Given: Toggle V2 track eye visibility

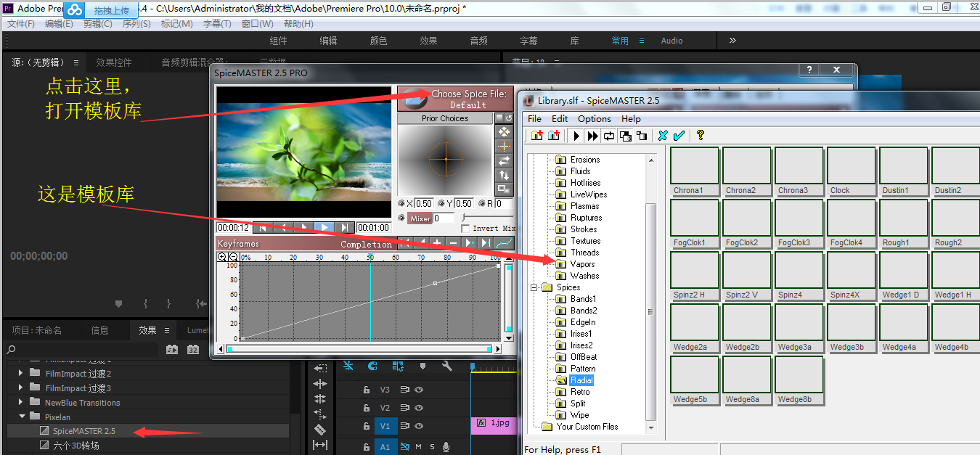Looking at the screenshot, I should click(419, 408).
